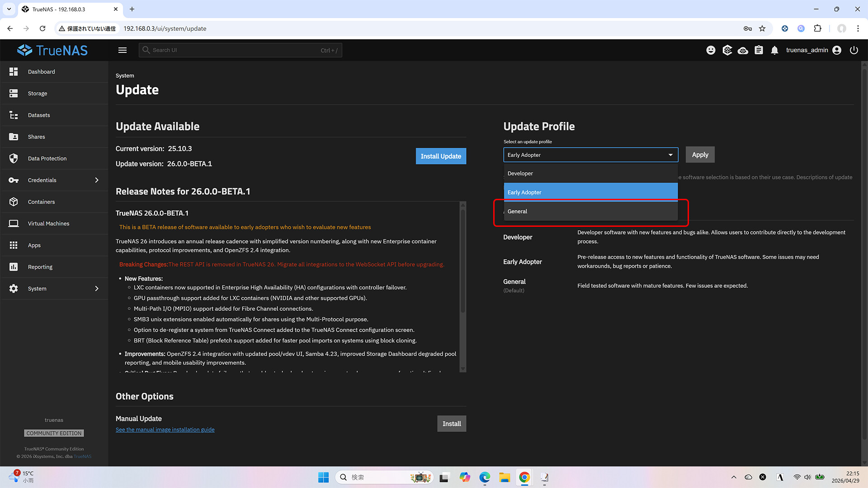Click the taskbar weather widget

pos(22,477)
